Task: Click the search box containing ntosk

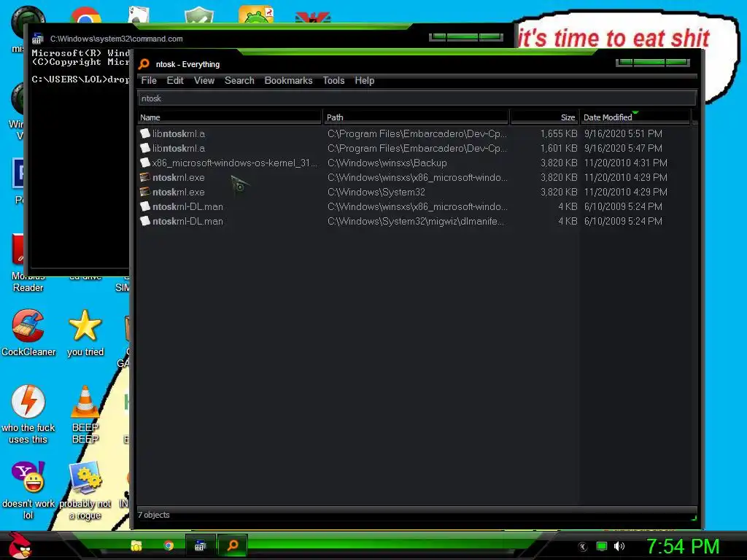Action: (417, 98)
